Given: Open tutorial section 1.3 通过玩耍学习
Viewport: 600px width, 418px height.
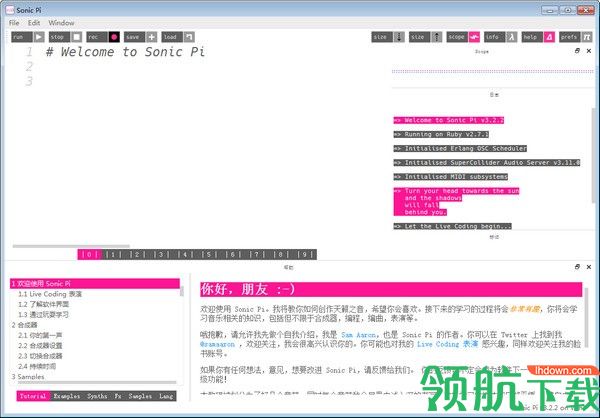Looking at the screenshot, I should (x=44, y=315).
